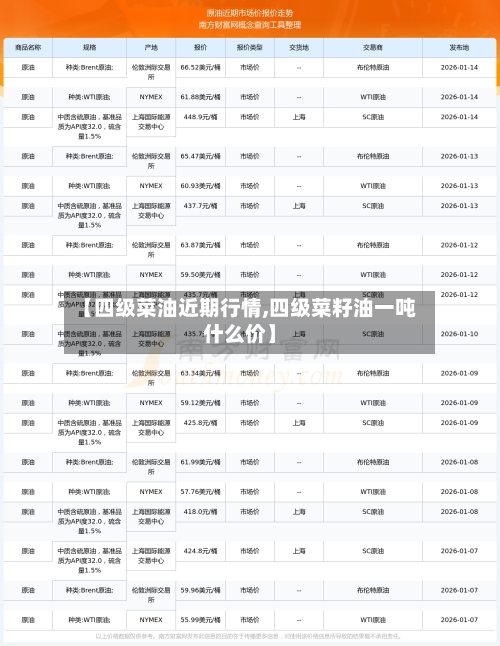500x646 pixels.
Task: Click the 原油 name in the 63.34美元/桶 row
Action: pyautogui.click(x=28, y=373)
